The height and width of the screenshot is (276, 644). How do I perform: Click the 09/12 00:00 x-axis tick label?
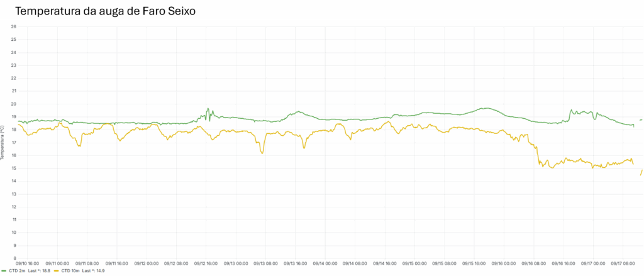(x=145, y=264)
